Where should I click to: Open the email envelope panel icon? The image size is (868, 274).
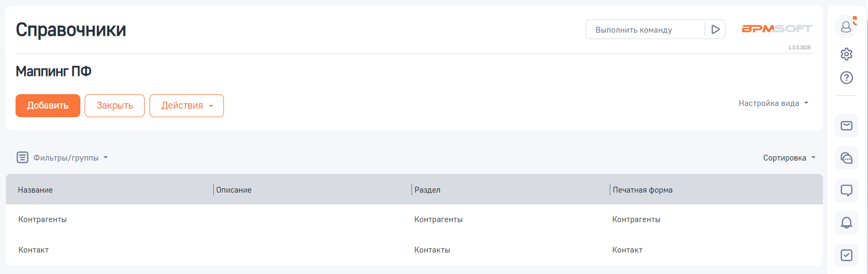point(847,126)
